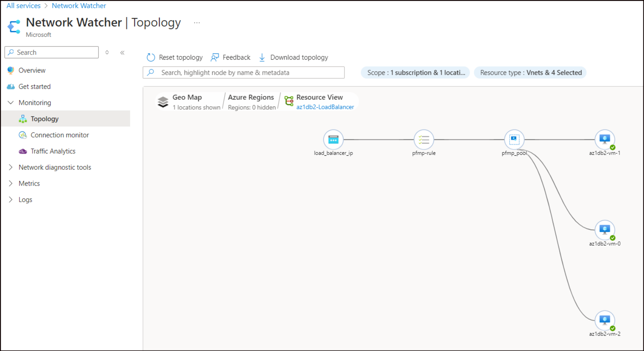Collapse the Monitoring section chevron
This screenshot has width=644, height=351.
click(10, 103)
